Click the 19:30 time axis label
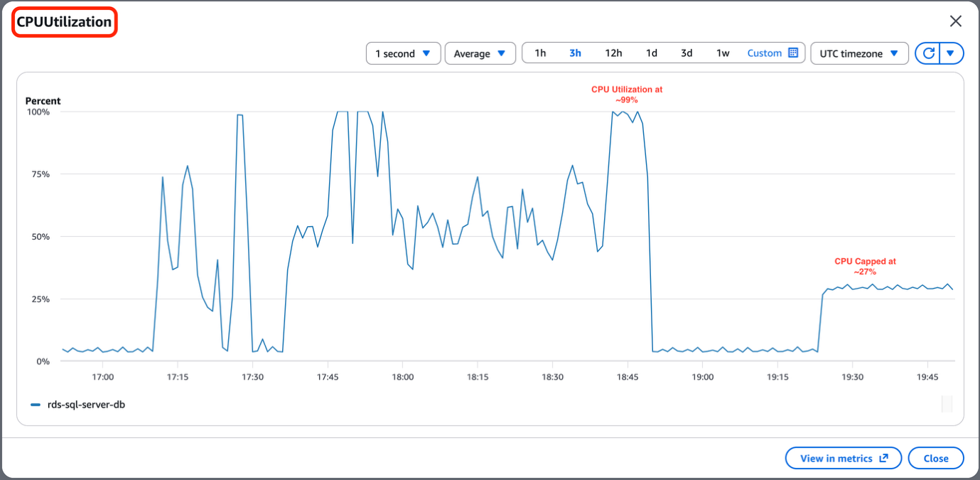Screen dimensions: 980x480 [x=853, y=377]
